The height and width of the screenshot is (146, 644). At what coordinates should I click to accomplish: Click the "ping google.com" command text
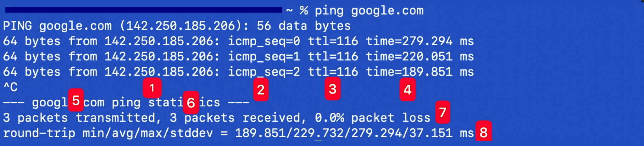[369, 11]
